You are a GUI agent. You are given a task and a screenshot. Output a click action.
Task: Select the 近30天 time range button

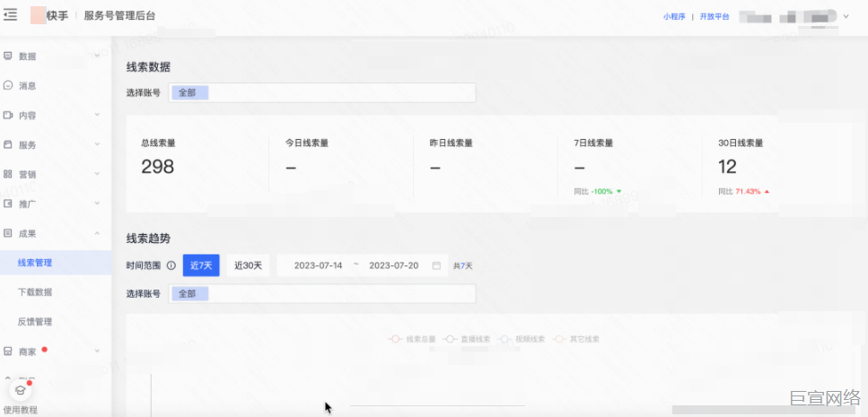click(248, 265)
